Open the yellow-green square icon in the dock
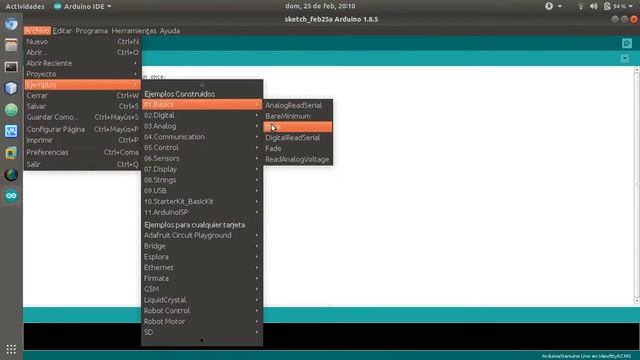 click(11, 153)
